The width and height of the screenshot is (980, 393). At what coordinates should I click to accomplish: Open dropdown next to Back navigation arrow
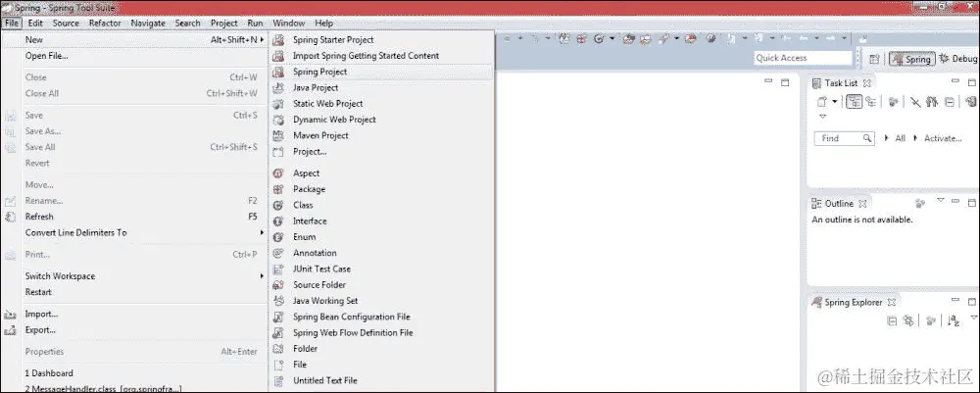point(816,39)
